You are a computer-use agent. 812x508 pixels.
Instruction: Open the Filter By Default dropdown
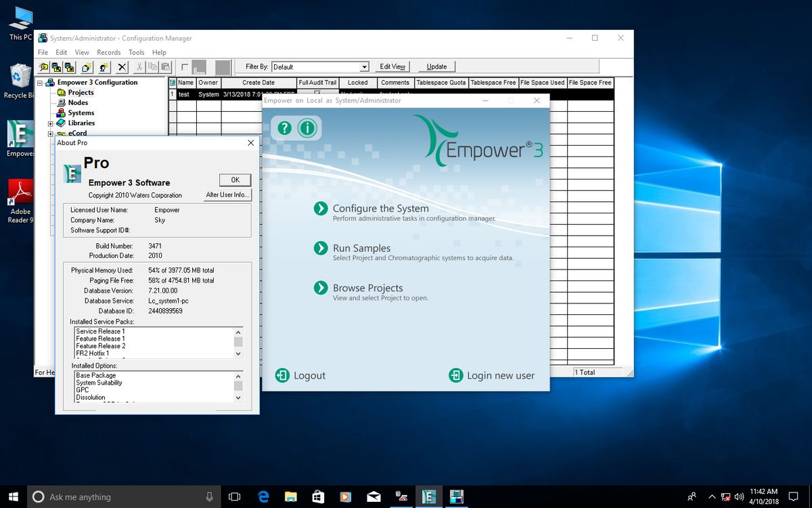pos(364,66)
